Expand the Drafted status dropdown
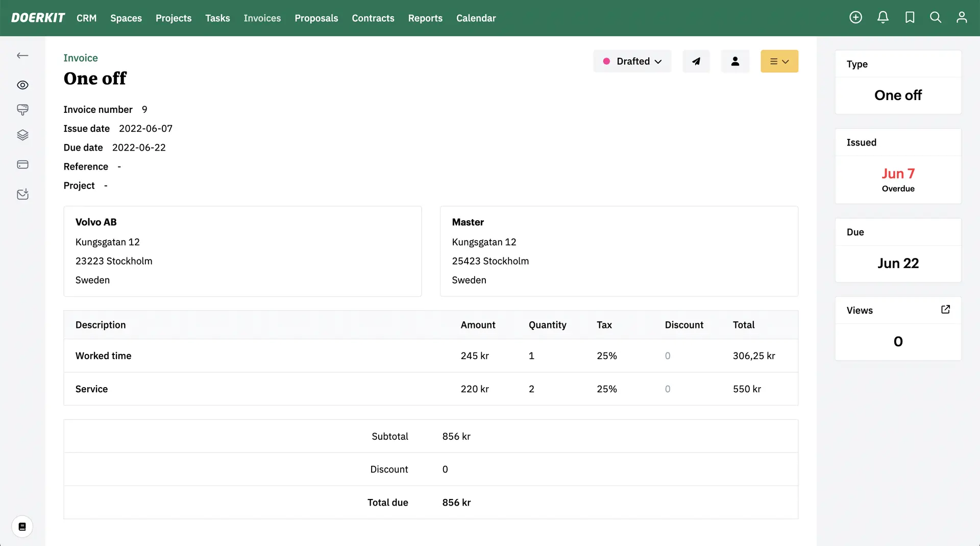This screenshot has height=546, width=980. tap(632, 61)
